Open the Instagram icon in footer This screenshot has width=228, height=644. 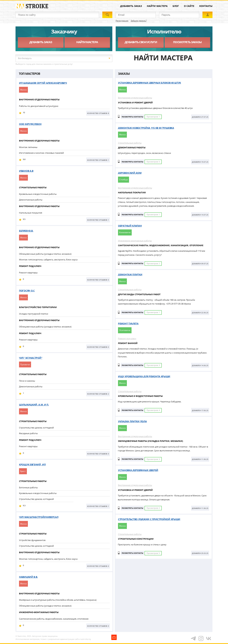pyautogui.click(x=201, y=638)
